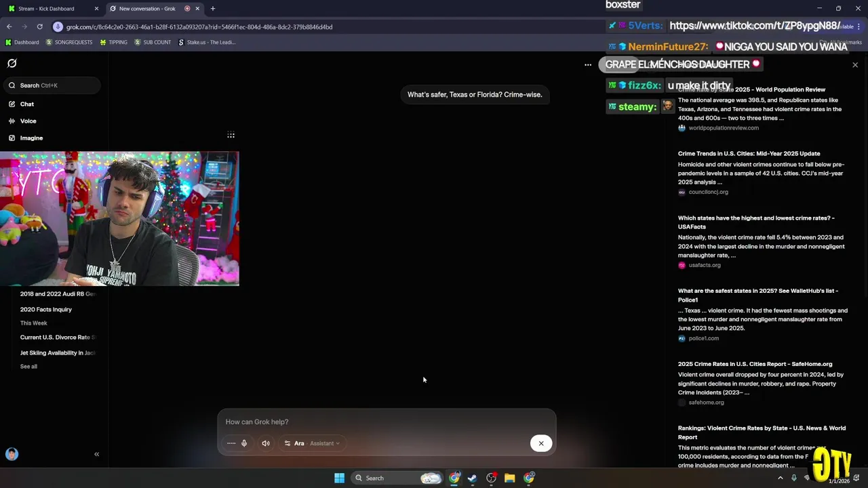Screen dimensions: 868x488
Task: Open File Explorer from the taskbar
Action: click(x=510, y=478)
